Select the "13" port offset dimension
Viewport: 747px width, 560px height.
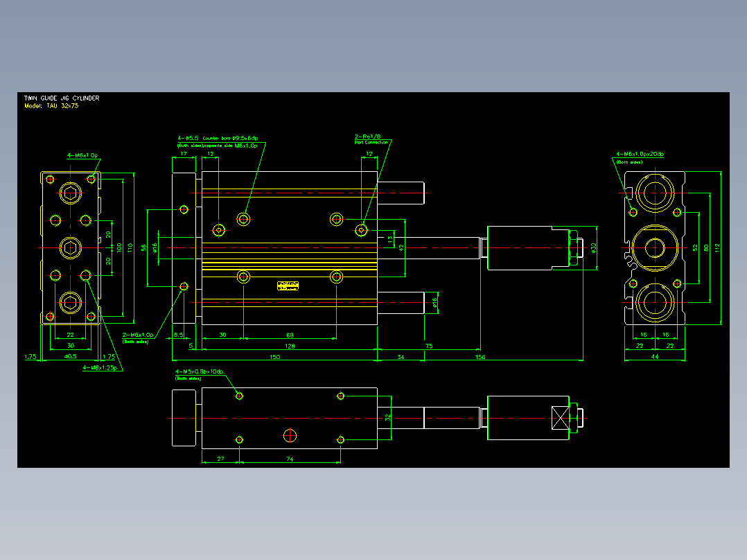coord(391,240)
